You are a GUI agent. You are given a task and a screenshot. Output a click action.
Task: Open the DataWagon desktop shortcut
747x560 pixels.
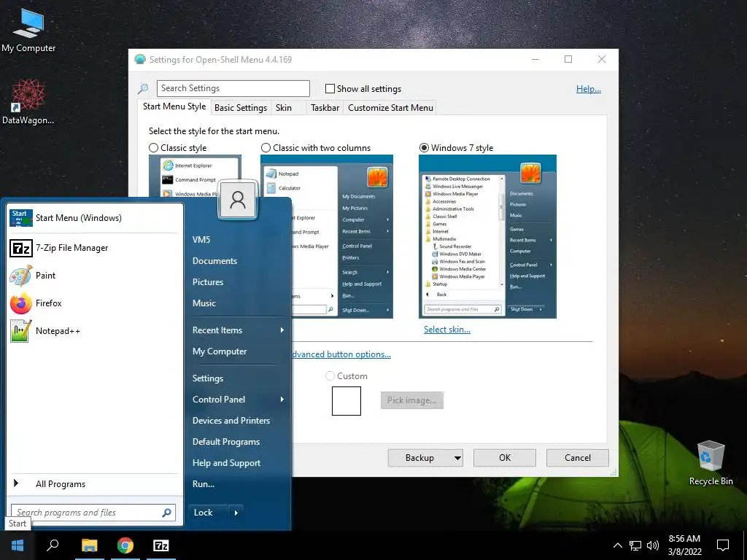point(28,101)
